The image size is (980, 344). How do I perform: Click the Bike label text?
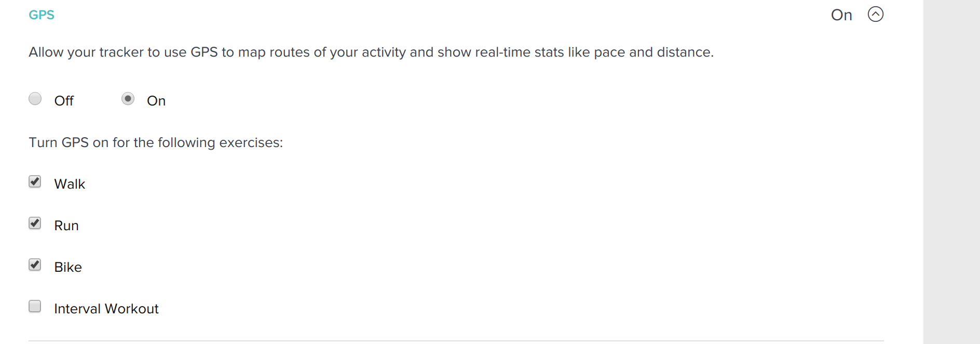click(x=68, y=267)
